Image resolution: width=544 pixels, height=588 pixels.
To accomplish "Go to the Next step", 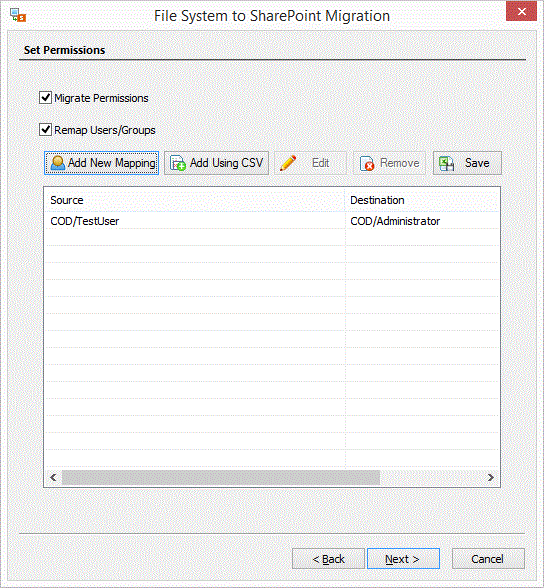I will [x=403, y=559].
